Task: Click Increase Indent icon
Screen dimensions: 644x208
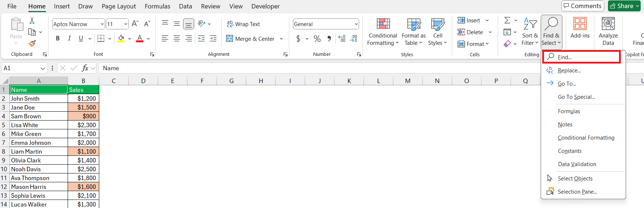Action: (x=213, y=38)
